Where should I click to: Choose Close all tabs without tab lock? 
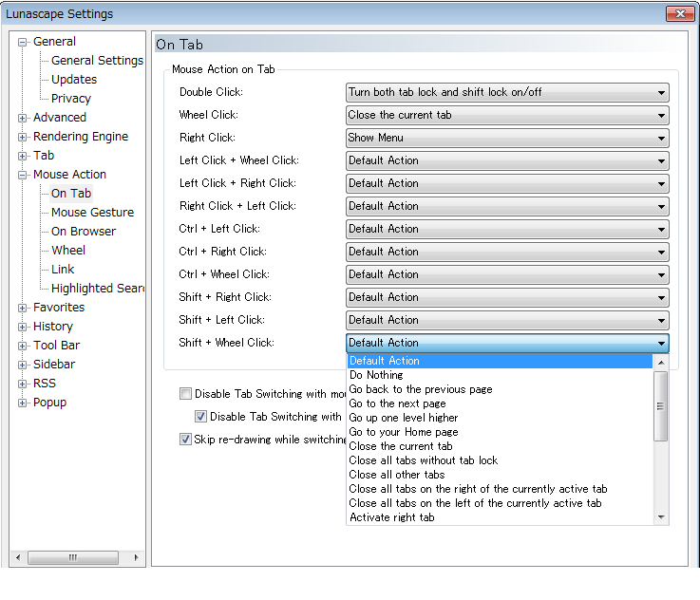click(x=500, y=460)
